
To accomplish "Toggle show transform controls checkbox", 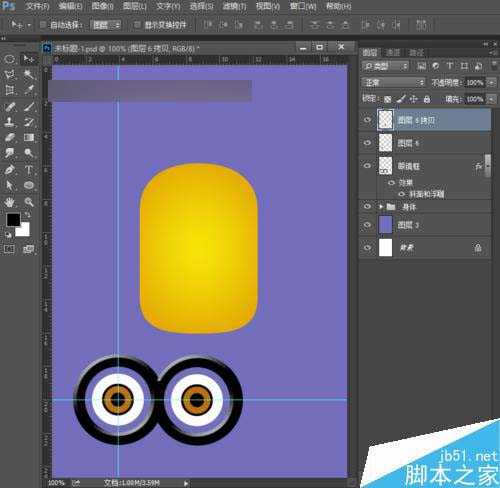I will 137,25.
